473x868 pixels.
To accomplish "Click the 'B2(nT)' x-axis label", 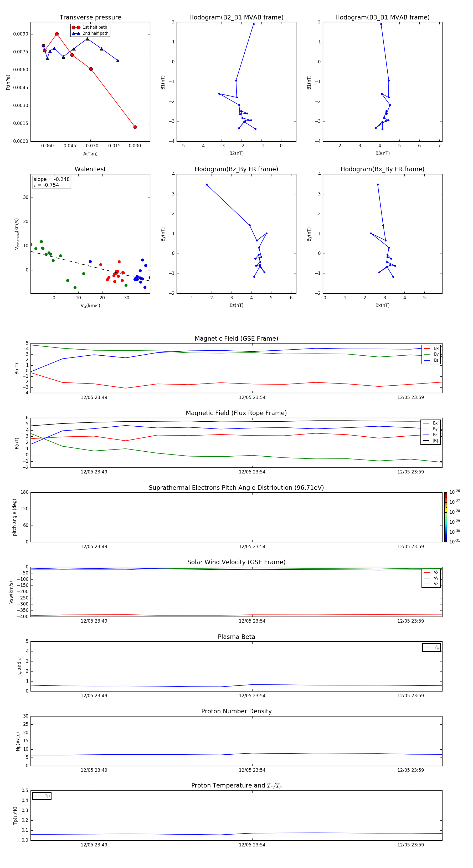I will coord(236,153).
